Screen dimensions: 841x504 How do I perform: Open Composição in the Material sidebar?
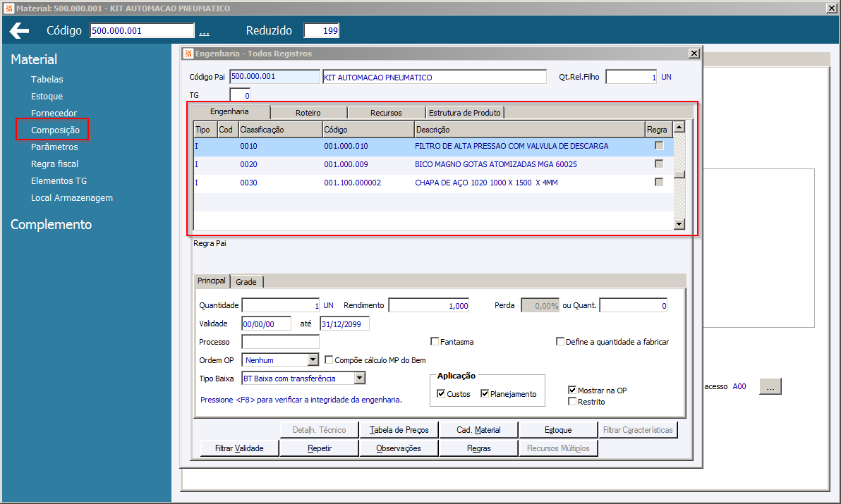[x=55, y=130]
